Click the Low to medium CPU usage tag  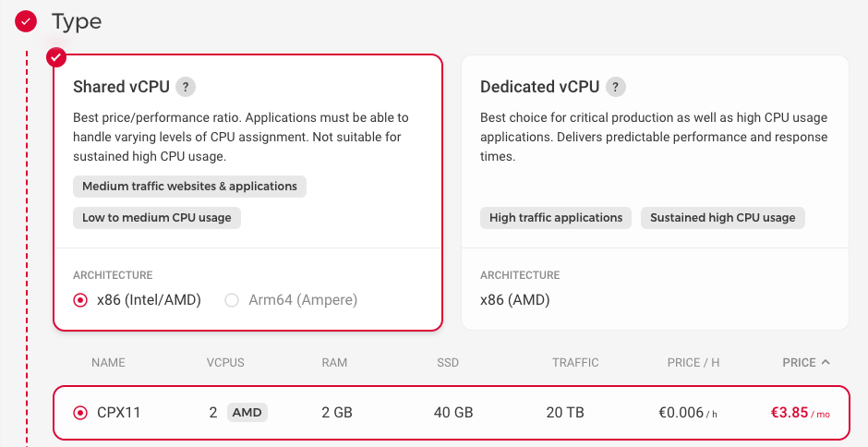(x=157, y=218)
